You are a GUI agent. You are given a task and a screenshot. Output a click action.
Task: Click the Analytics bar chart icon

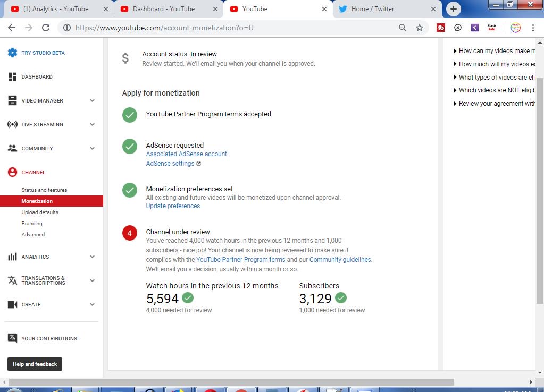click(12, 257)
